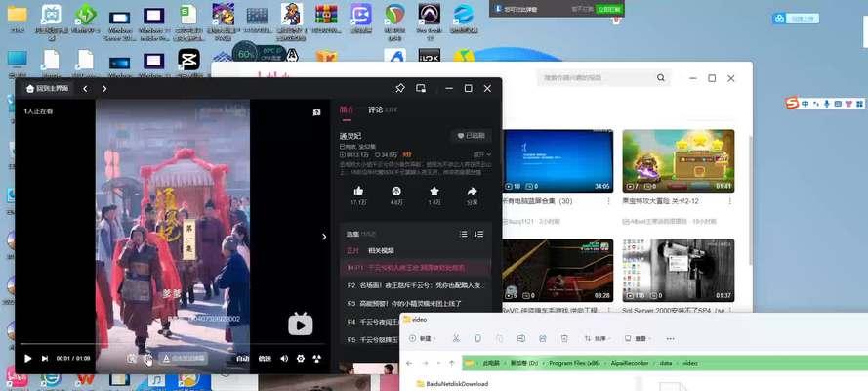The height and width of the screenshot is (391, 868).
Task: Open the recent locations chevron in File Explorer
Action: tap(437, 364)
